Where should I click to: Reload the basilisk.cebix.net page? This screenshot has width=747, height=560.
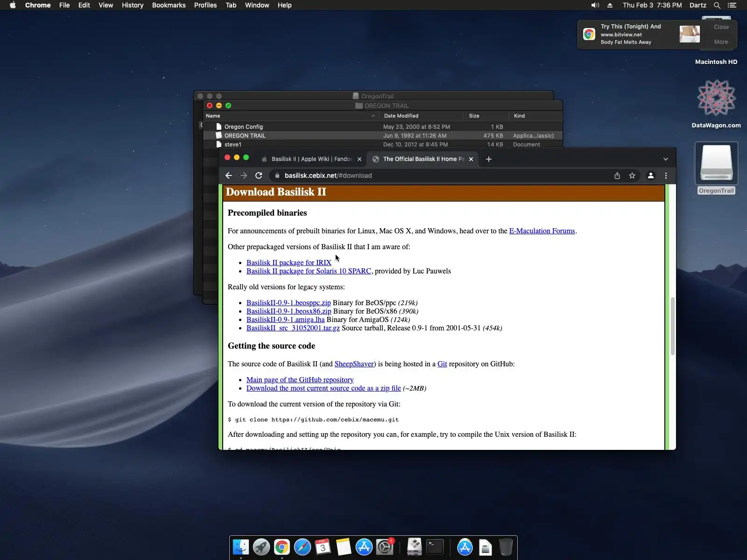click(259, 175)
